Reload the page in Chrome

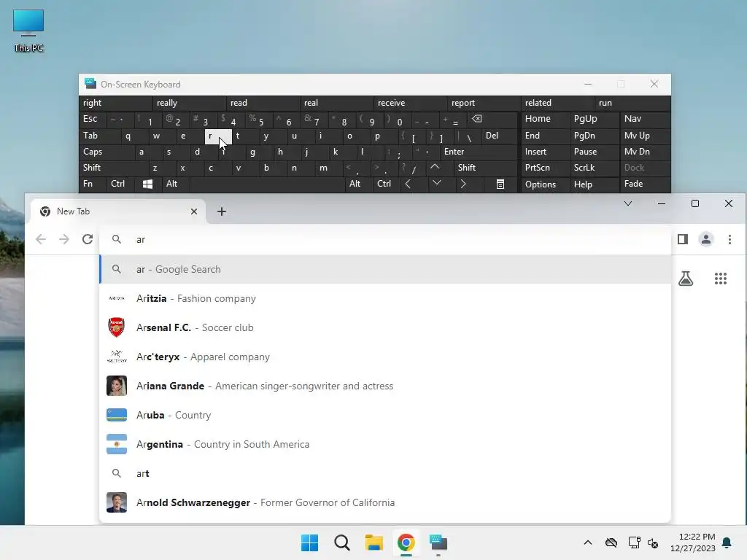tap(88, 239)
